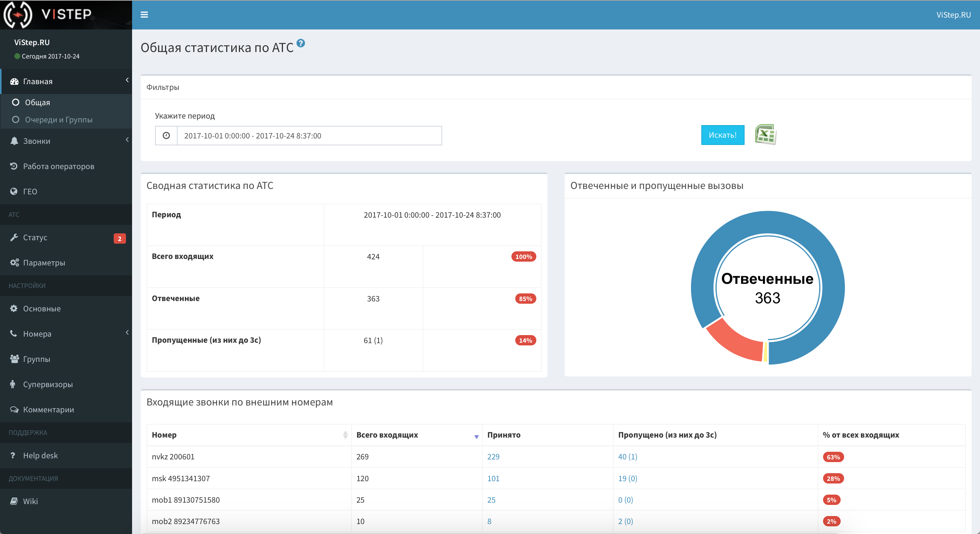Open missed calls 40 (1) link
Viewport: 980px width, 534px height.
(x=628, y=456)
